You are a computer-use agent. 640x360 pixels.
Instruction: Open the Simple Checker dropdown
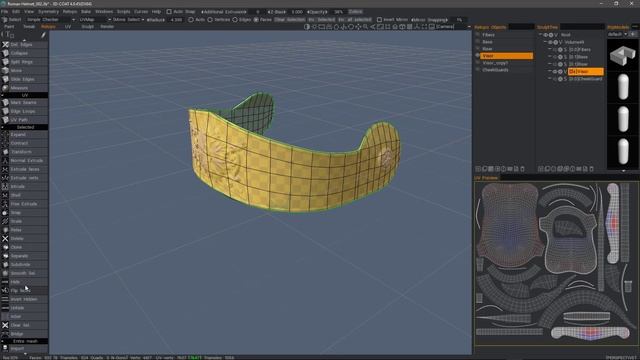(x=51, y=20)
